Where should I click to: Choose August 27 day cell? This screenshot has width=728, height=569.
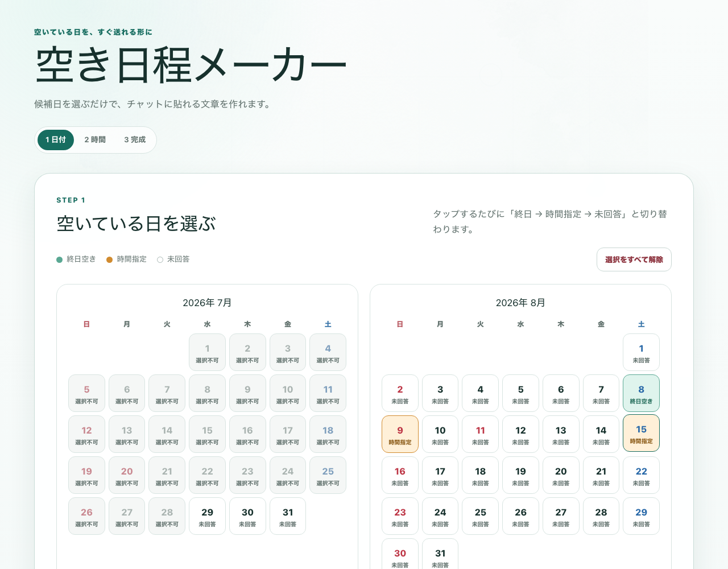561,516
